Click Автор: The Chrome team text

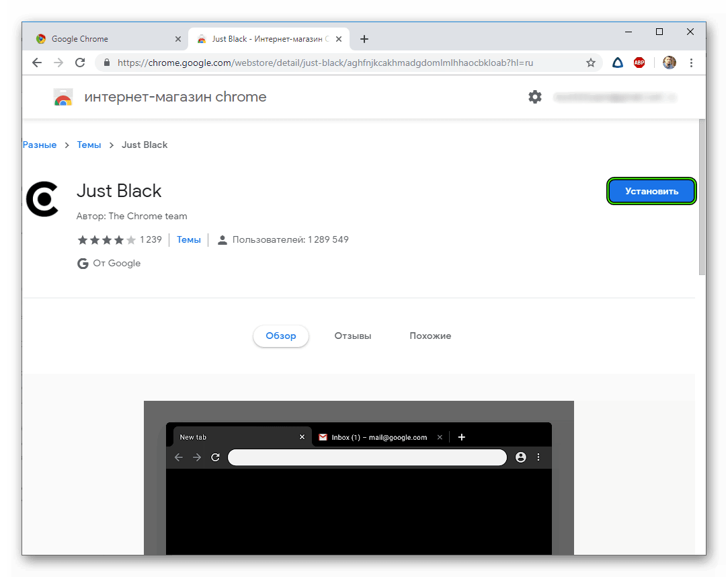click(x=132, y=216)
